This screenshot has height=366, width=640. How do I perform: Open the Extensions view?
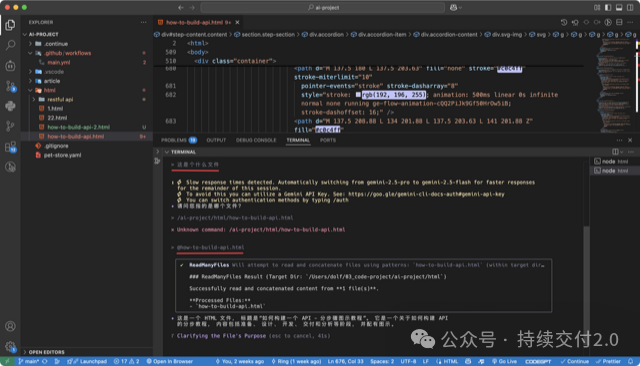[10, 147]
